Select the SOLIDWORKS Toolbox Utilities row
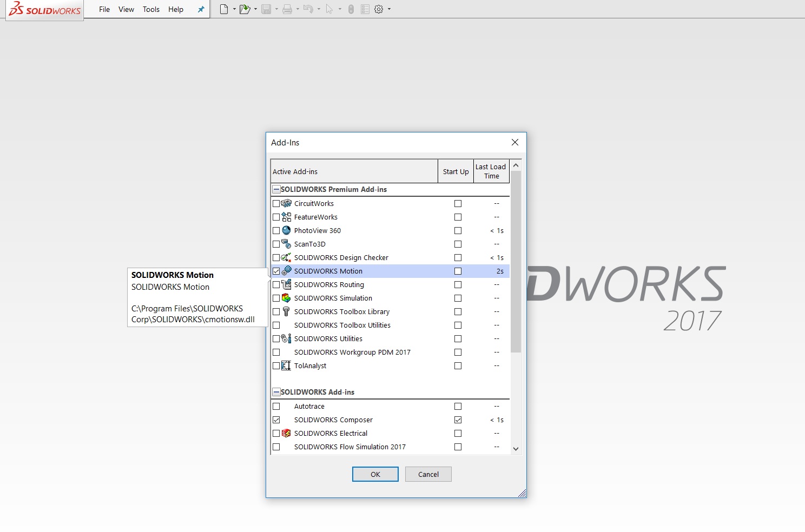The image size is (805, 532). [x=390, y=325]
